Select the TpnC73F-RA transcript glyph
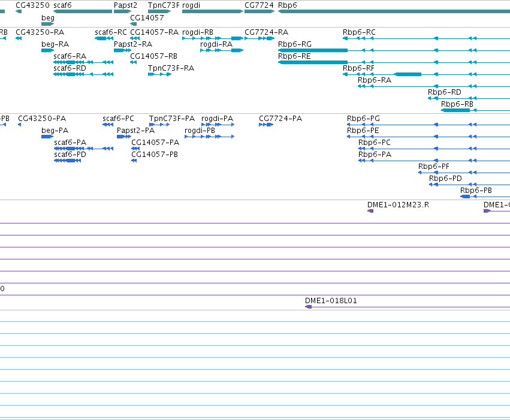 tap(159, 74)
